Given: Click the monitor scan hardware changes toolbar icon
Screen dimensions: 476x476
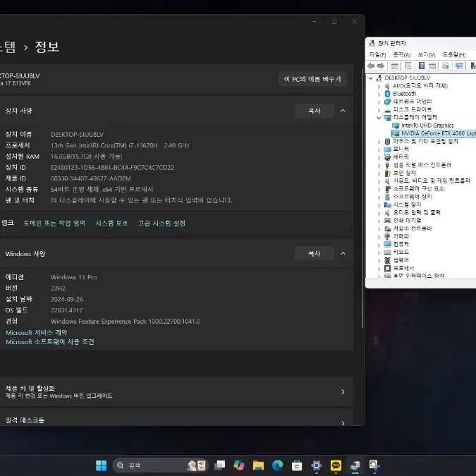Looking at the screenshot, I should [x=459, y=66].
